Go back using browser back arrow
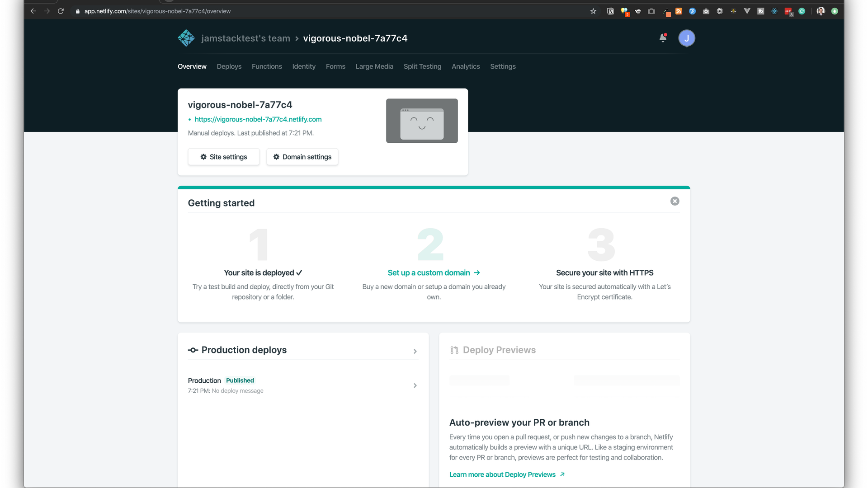Viewport: 868px width, 488px height. coord(33,11)
